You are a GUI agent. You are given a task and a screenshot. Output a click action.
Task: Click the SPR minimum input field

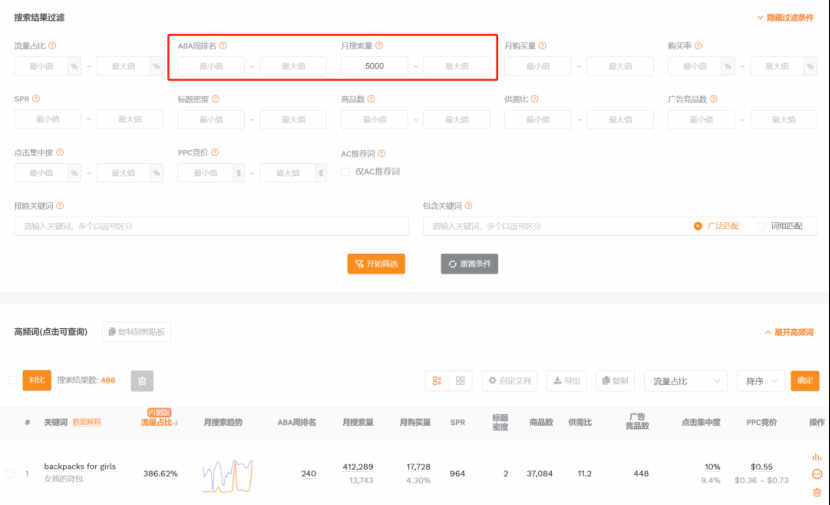[x=48, y=120]
